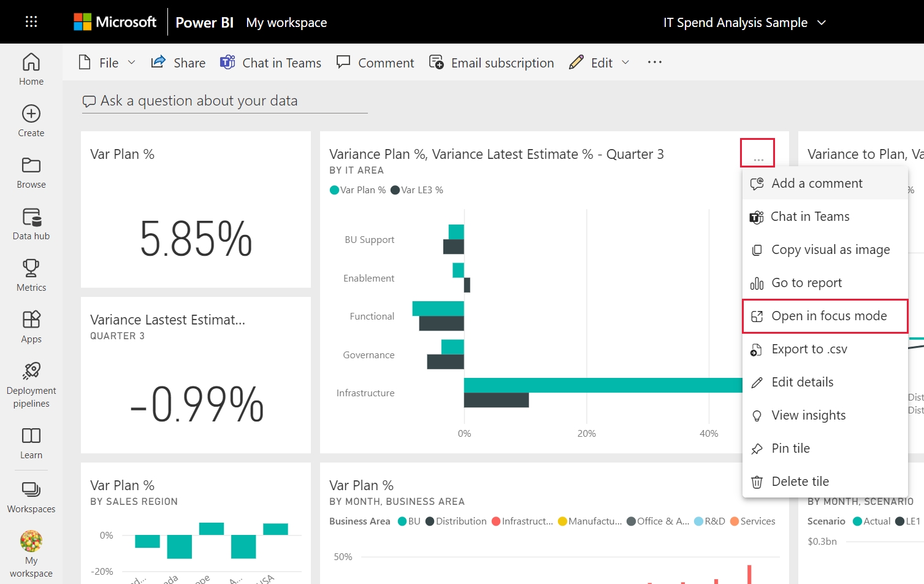This screenshot has height=584, width=924.
Task: Click the Governance dark bar
Action: click(446, 362)
